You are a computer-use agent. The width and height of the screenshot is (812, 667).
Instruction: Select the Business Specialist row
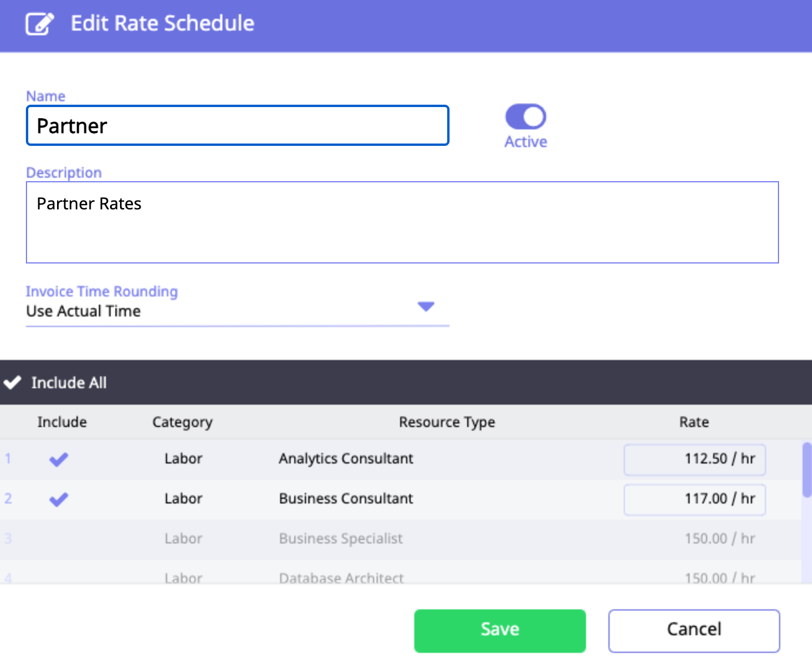click(341, 539)
